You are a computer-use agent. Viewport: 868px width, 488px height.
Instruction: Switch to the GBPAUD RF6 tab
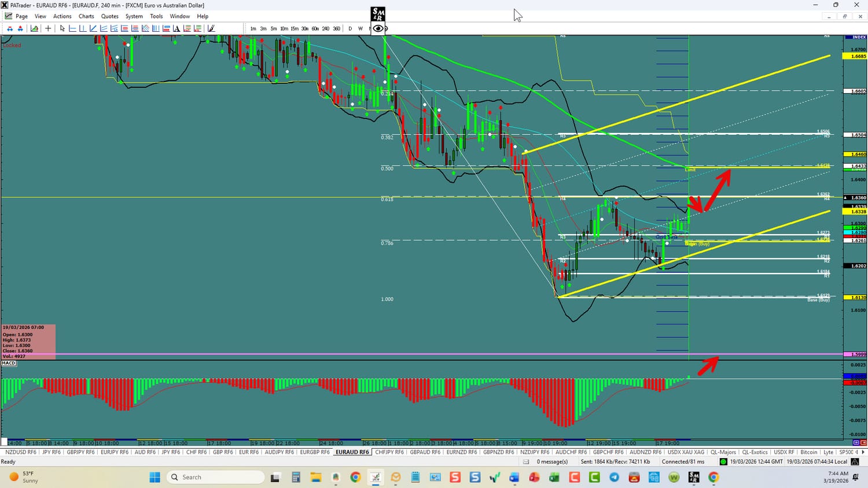pos(425,452)
